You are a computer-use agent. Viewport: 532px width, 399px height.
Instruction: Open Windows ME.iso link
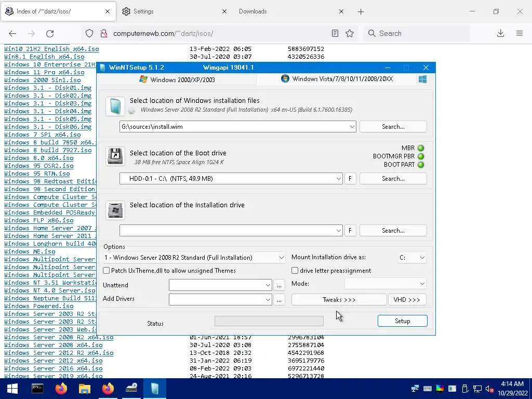tap(30, 251)
